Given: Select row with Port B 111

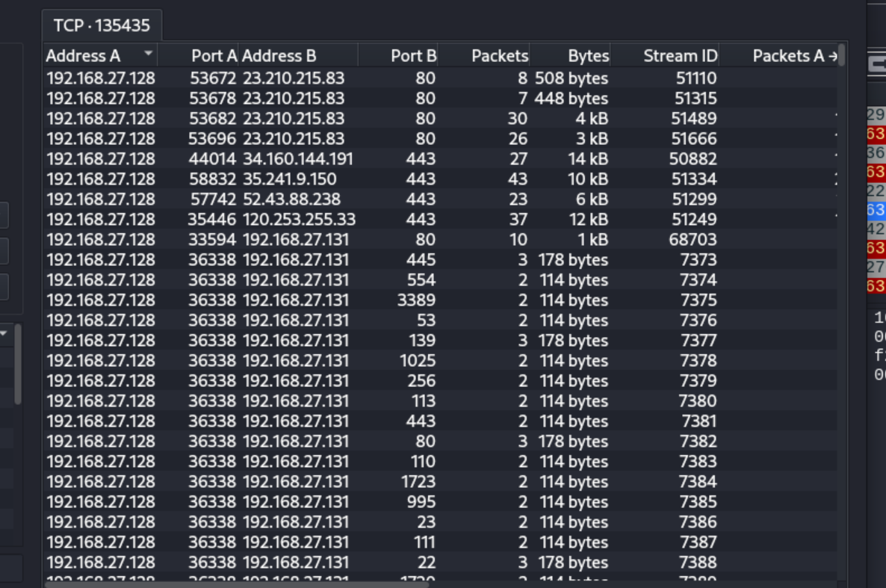Looking at the screenshot, I should click(441, 542).
